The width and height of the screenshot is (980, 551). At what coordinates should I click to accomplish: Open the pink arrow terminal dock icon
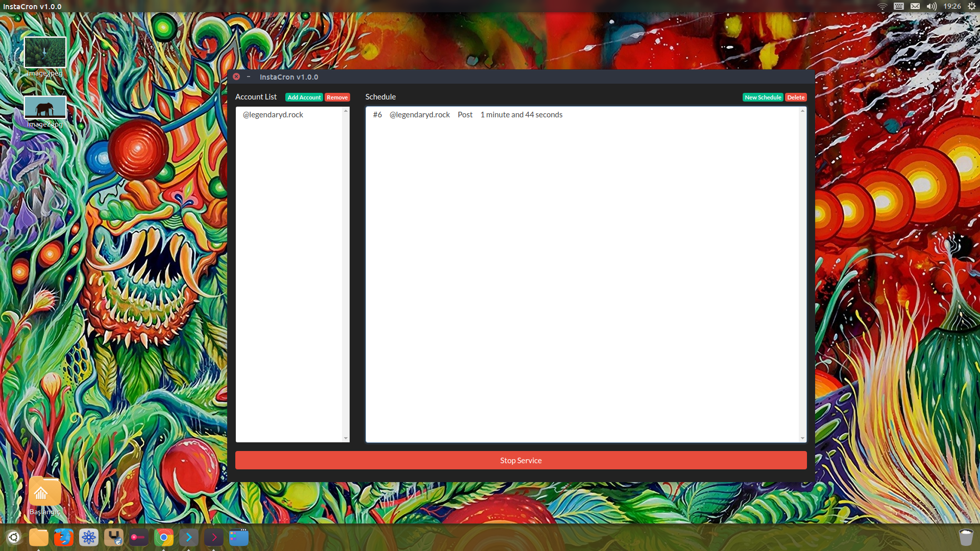pyautogui.click(x=214, y=537)
